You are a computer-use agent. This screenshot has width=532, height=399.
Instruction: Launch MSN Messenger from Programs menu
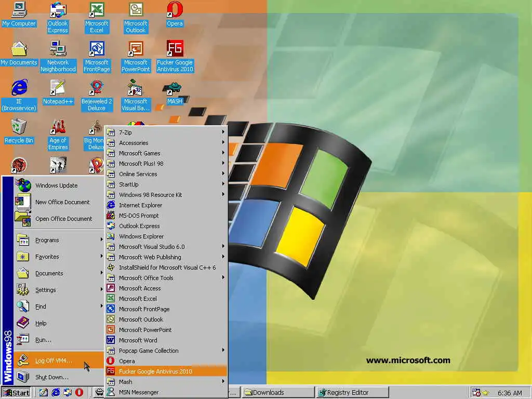tap(166, 392)
